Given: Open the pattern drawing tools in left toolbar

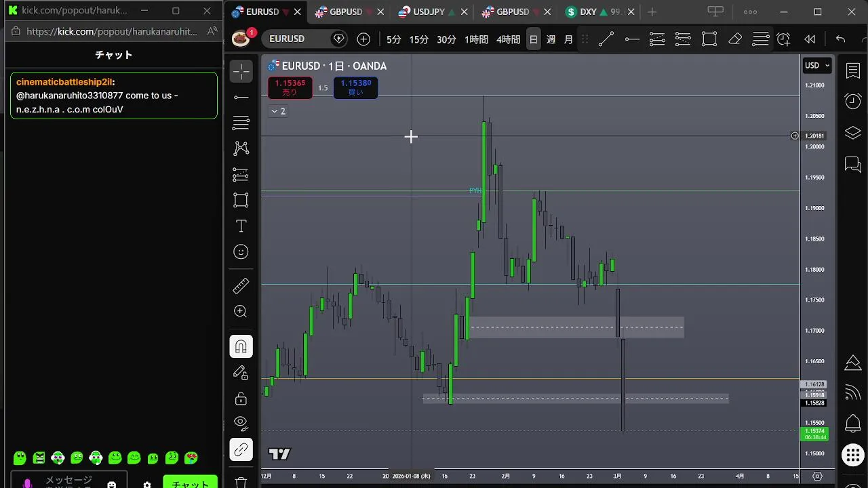Looking at the screenshot, I should (241, 148).
